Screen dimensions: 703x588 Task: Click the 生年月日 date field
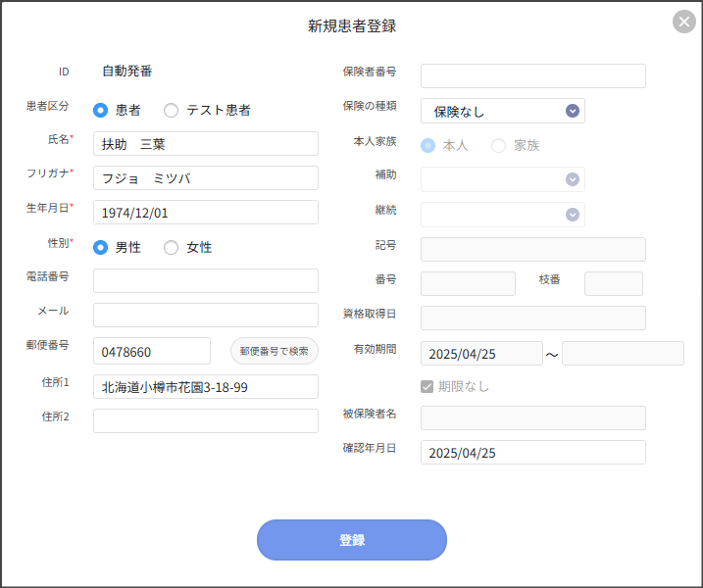pos(205,213)
